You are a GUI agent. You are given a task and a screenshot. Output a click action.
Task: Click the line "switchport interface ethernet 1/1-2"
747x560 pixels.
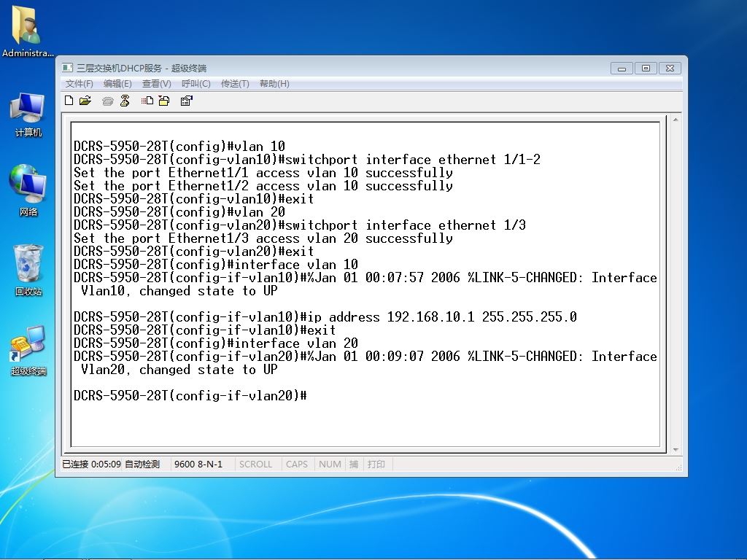[307, 160]
